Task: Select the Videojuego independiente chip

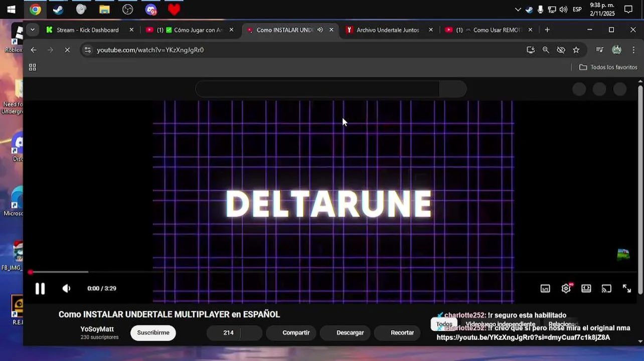Action: point(500,324)
